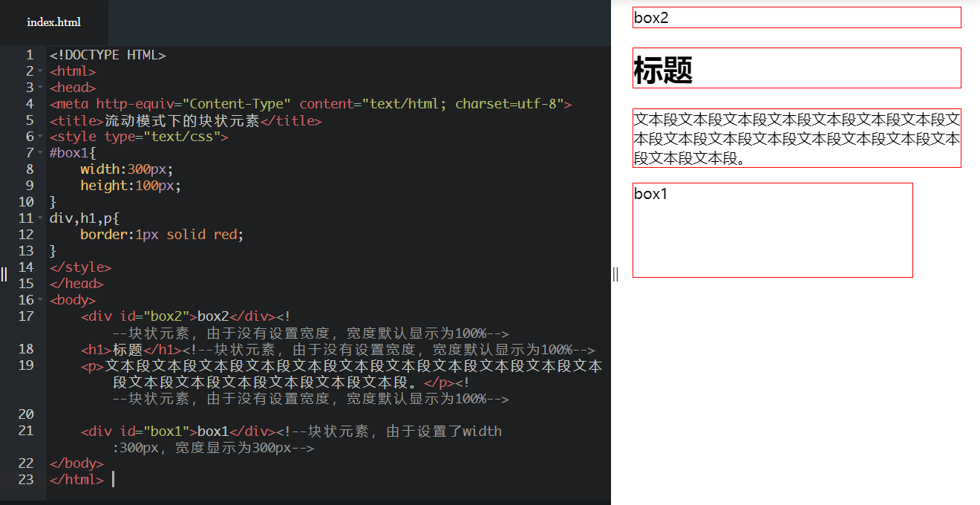Click line number 7 in the gutter
This screenshot has height=505, width=980.
pos(30,152)
